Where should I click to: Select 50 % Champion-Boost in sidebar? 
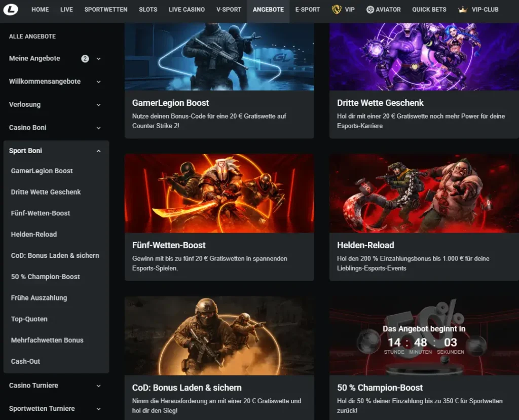(x=45, y=277)
